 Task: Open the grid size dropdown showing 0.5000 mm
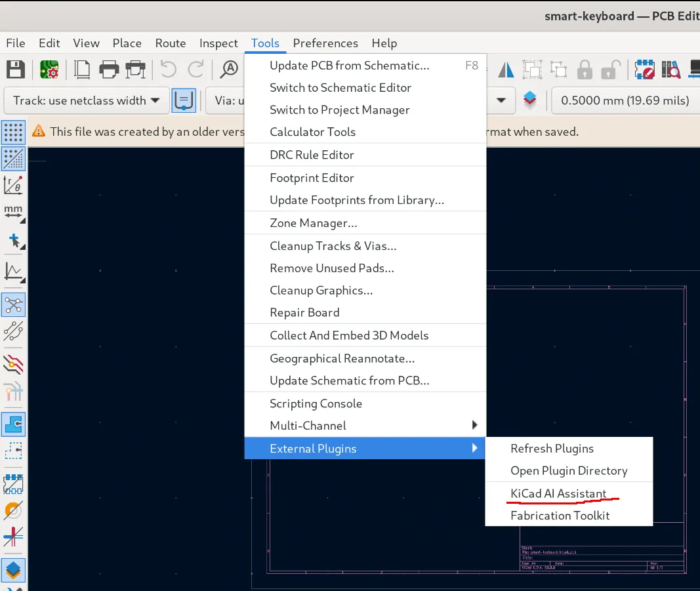click(x=625, y=100)
